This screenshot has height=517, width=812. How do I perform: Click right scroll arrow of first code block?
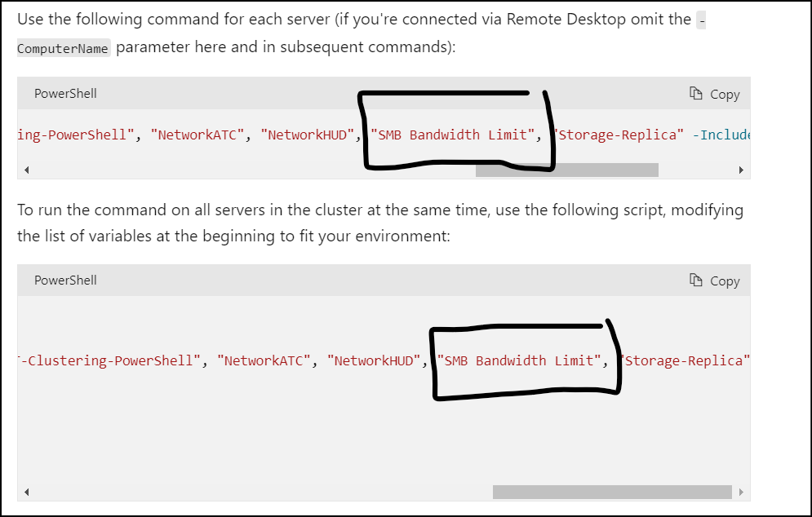[x=741, y=170]
